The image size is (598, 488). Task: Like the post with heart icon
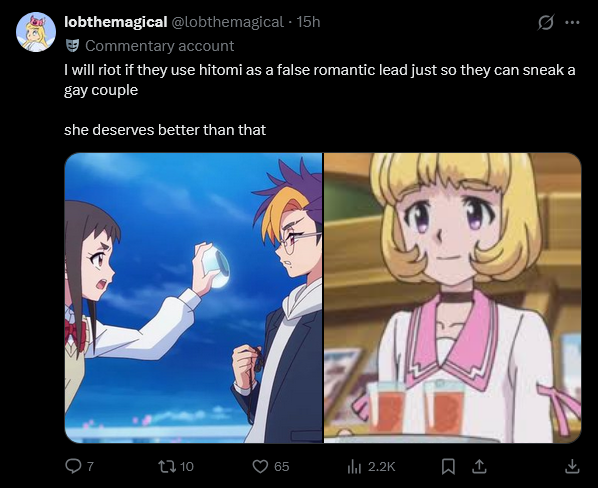[x=260, y=466]
